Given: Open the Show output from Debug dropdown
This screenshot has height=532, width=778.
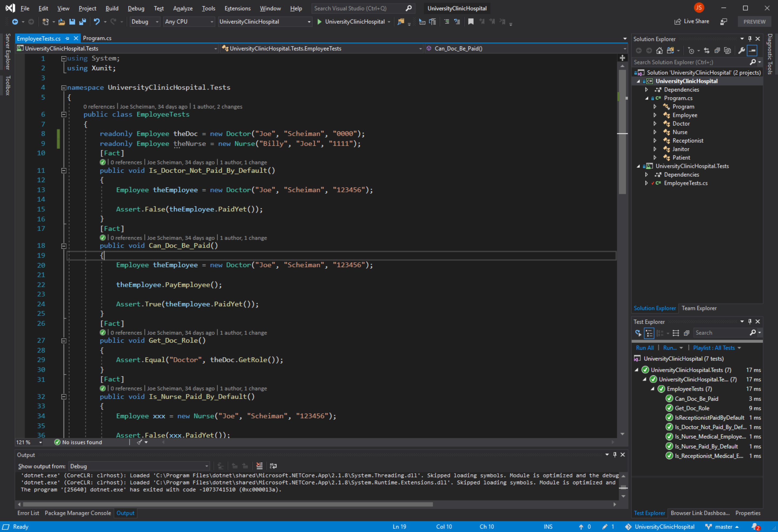Looking at the screenshot, I should pyautogui.click(x=139, y=466).
